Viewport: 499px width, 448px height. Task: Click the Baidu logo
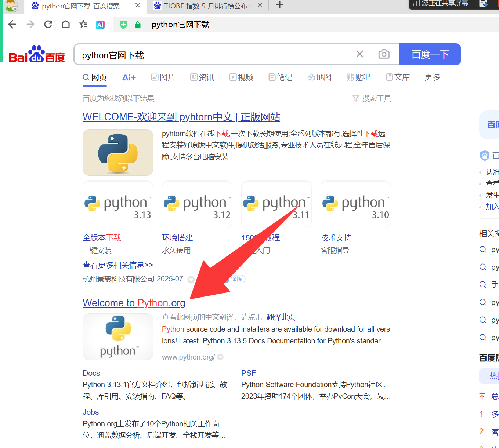click(x=37, y=55)
